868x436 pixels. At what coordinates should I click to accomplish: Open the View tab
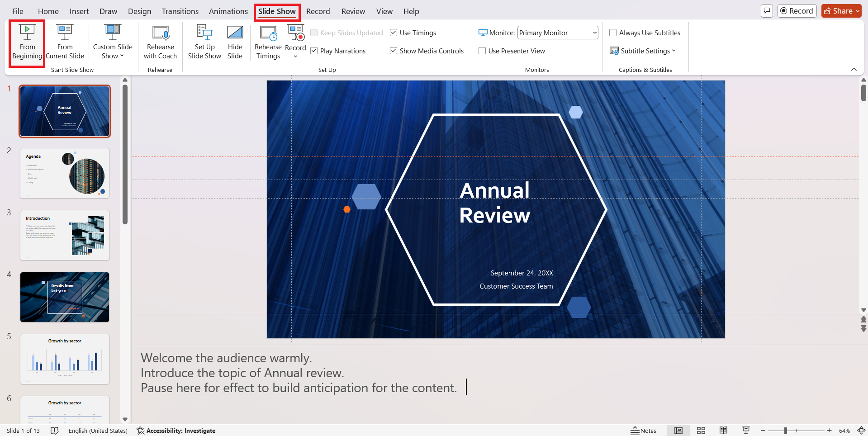384,11
